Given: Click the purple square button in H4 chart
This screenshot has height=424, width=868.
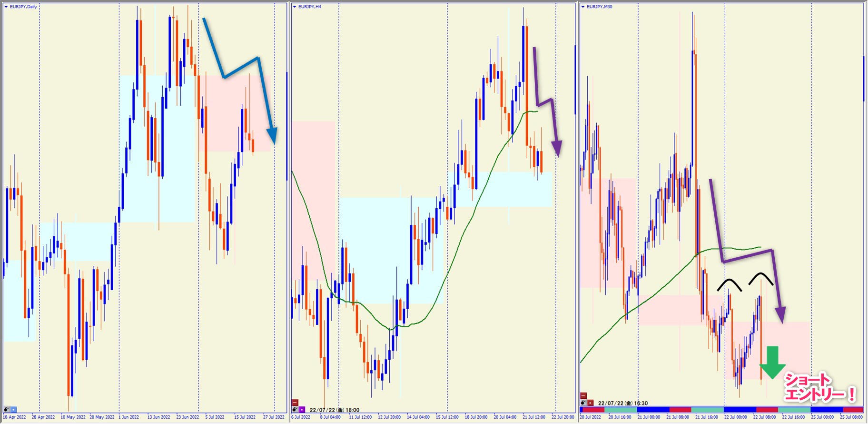Looking at the screenshot, I should [x=302, y=410].
